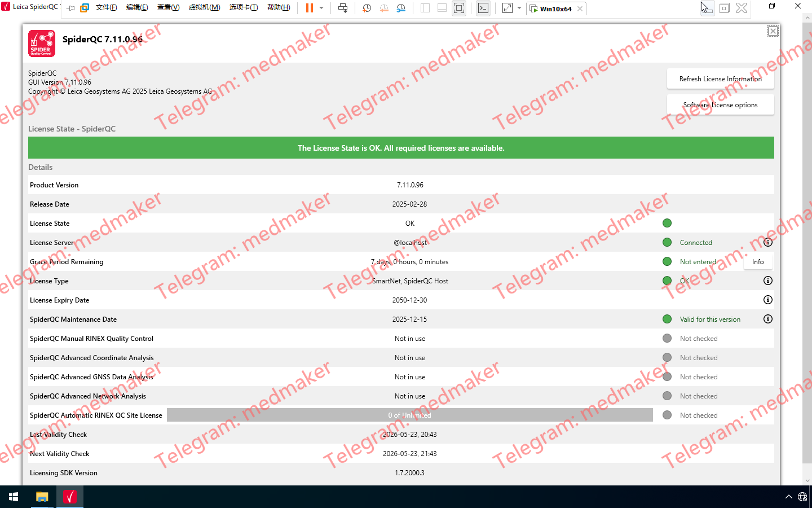The width and height of the screenshot is (812, 508).
Task: Click info icon in License Expiry Date row
Action: [767, 300]
